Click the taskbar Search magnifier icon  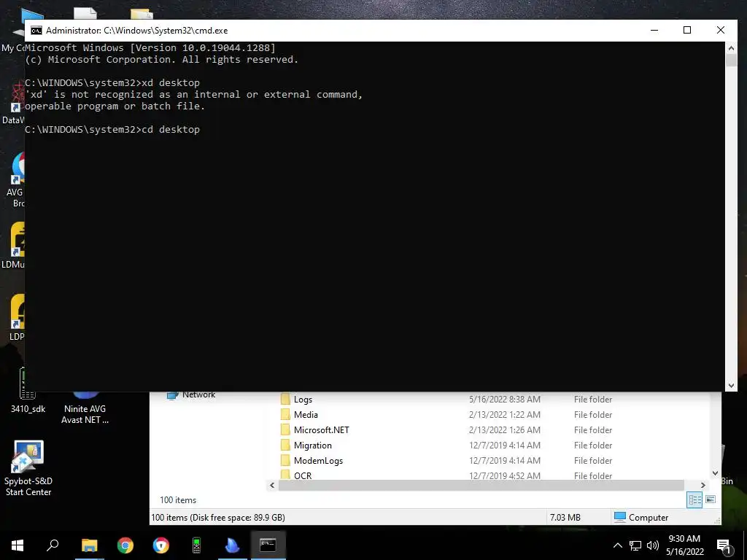point(53,545)
